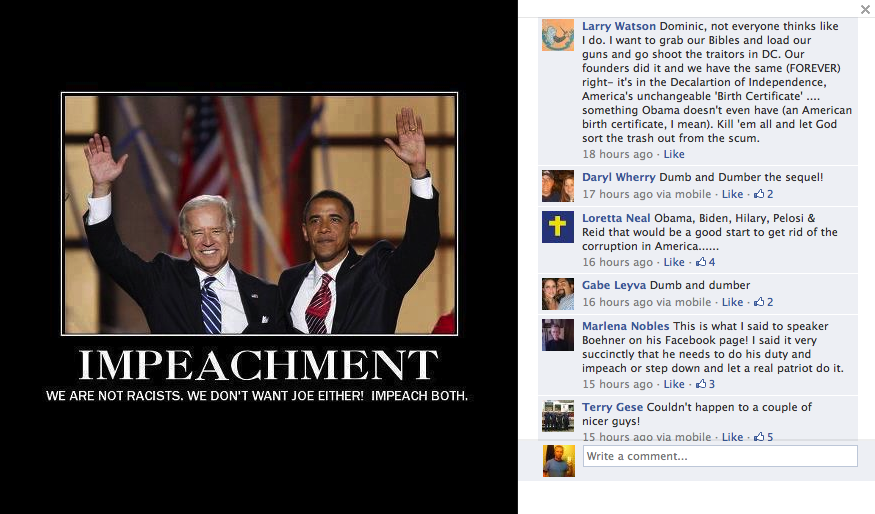Image resolution: width=875 pixels, height=514 pixels.
Task: Open Daryl Wherry's profile thumbnail
Action: coord(557,186)
